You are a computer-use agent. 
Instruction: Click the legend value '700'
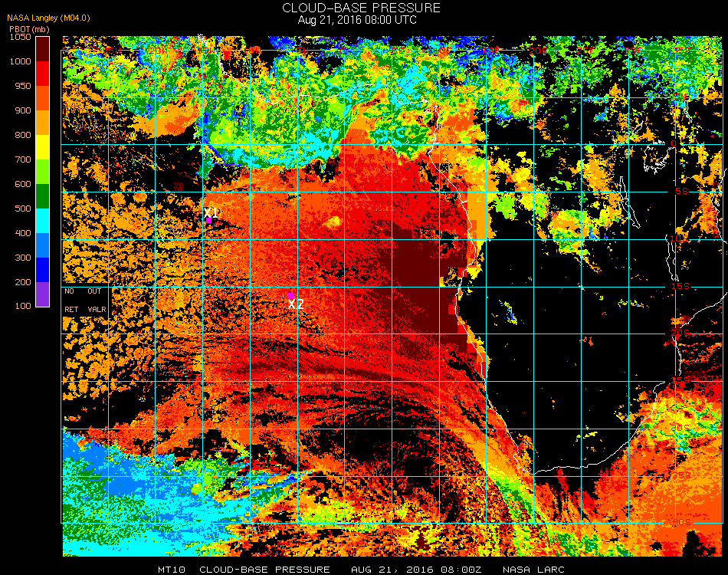pyautogui.click(x=23, y=159)
